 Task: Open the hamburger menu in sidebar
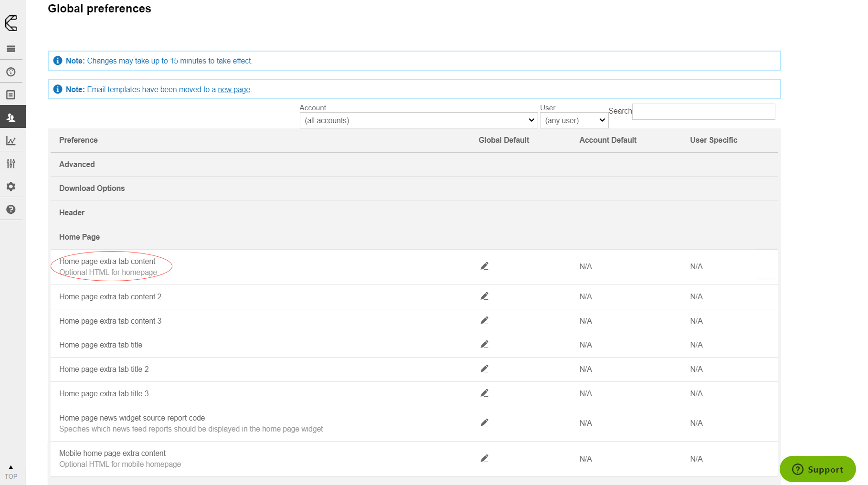[x=11, y=49]
